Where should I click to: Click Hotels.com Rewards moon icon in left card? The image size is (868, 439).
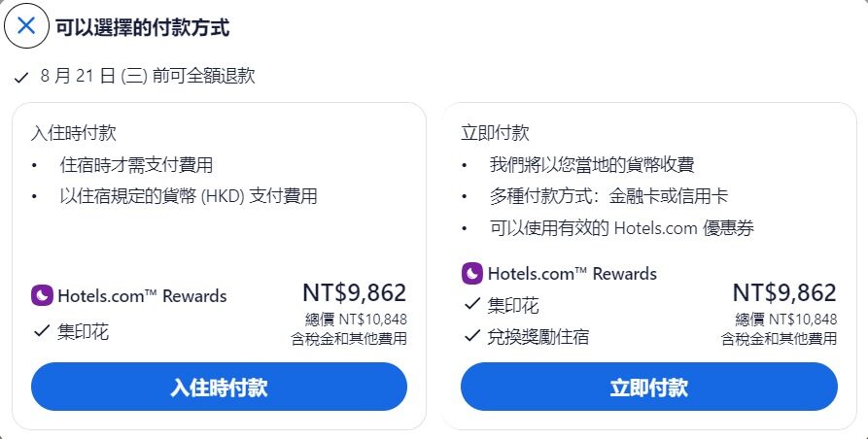tap(42, 296)
